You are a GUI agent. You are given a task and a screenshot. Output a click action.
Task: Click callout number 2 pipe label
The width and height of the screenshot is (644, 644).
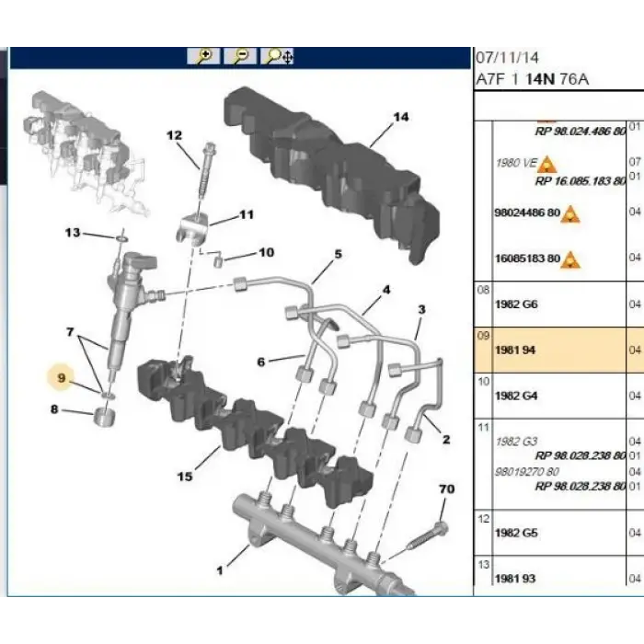point(446,440)
